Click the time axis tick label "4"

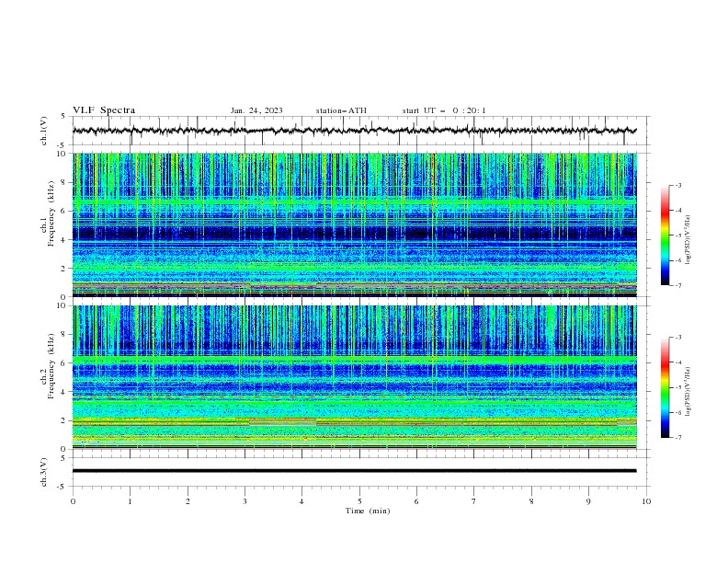[x=301, y=501]
